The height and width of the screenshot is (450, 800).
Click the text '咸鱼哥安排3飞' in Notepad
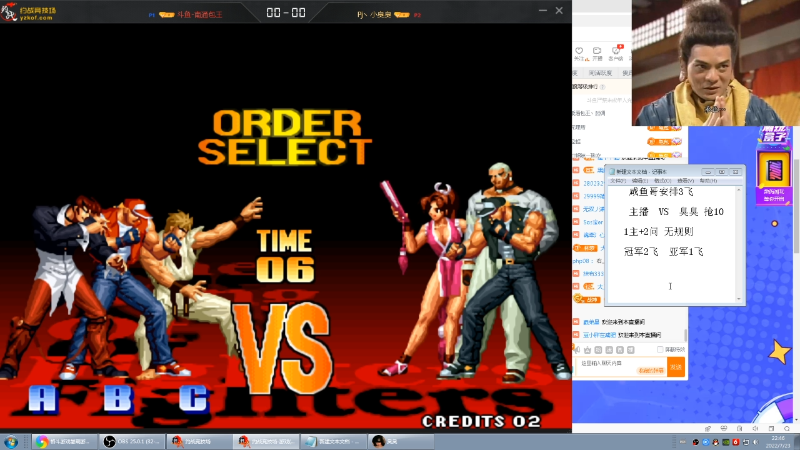[x=661, y=192]
